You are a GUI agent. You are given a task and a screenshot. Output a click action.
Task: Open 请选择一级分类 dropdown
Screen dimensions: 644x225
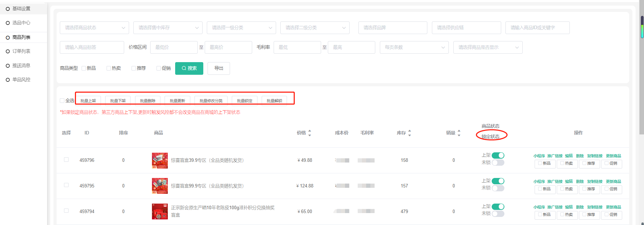click(x=241, y=28)
